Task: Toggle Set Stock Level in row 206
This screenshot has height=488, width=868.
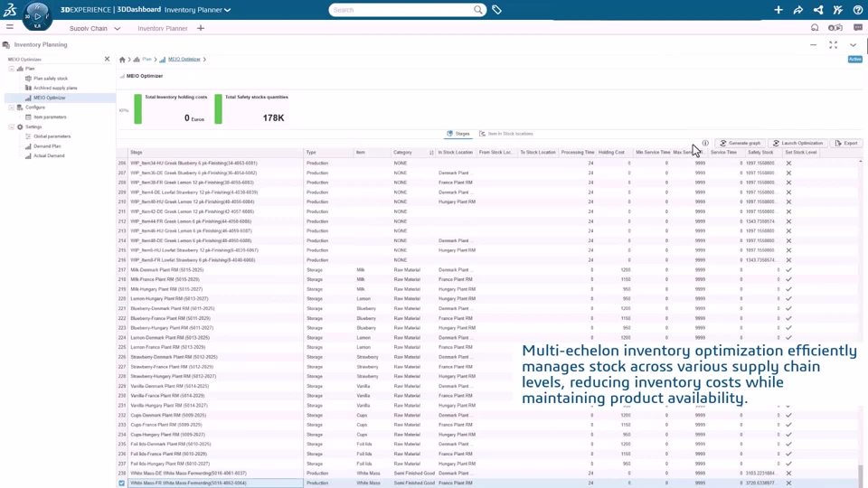Action: coord(788,164)
